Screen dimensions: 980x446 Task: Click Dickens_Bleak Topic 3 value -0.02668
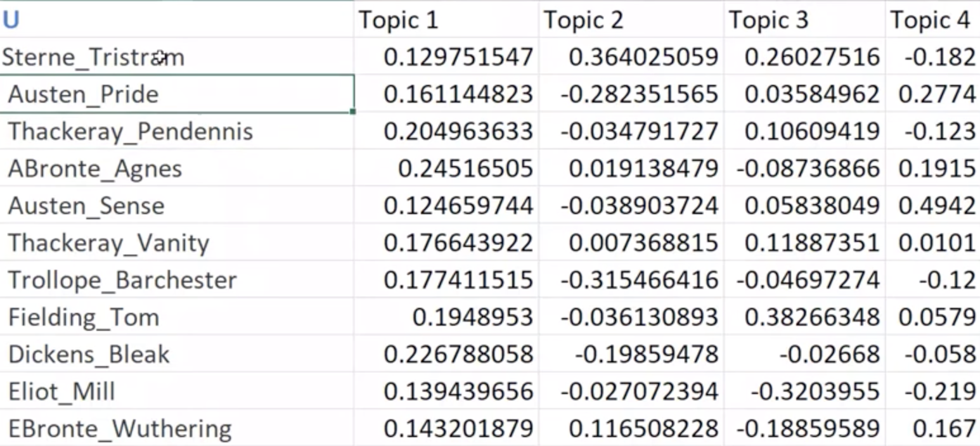point(829,354)
